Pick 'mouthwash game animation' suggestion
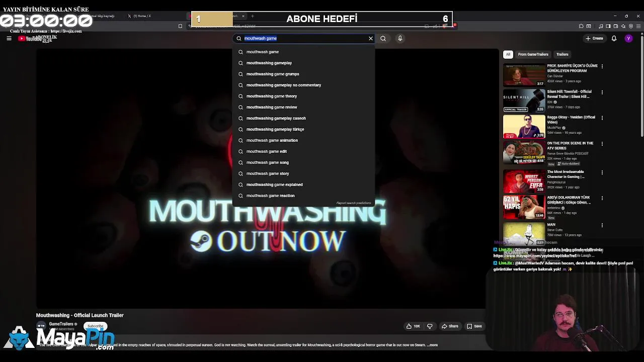 point(303,140)
